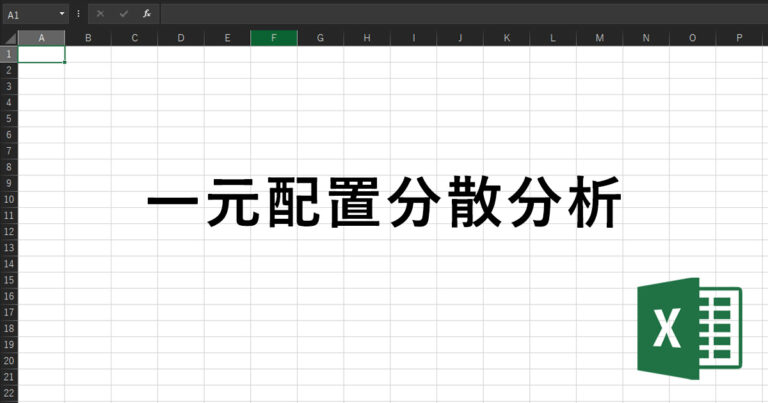
Task: Click the Select All corner triangle
Action: [10, 38]
